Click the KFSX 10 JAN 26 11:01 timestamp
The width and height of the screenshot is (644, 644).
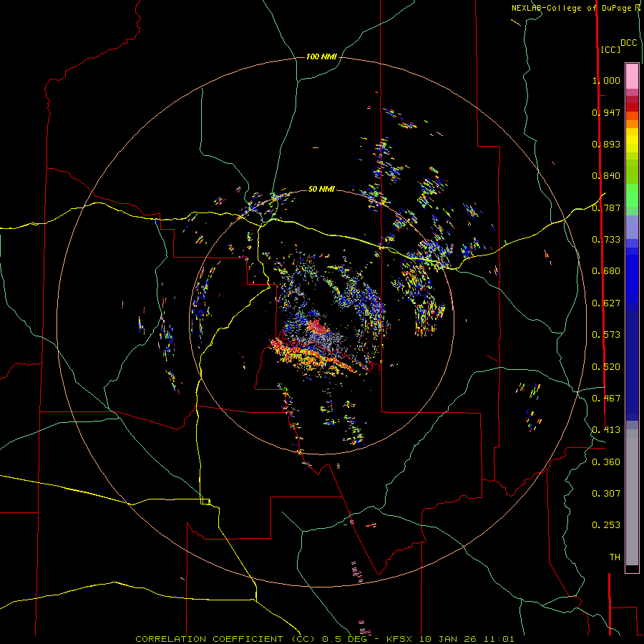[x=450, y=639]
